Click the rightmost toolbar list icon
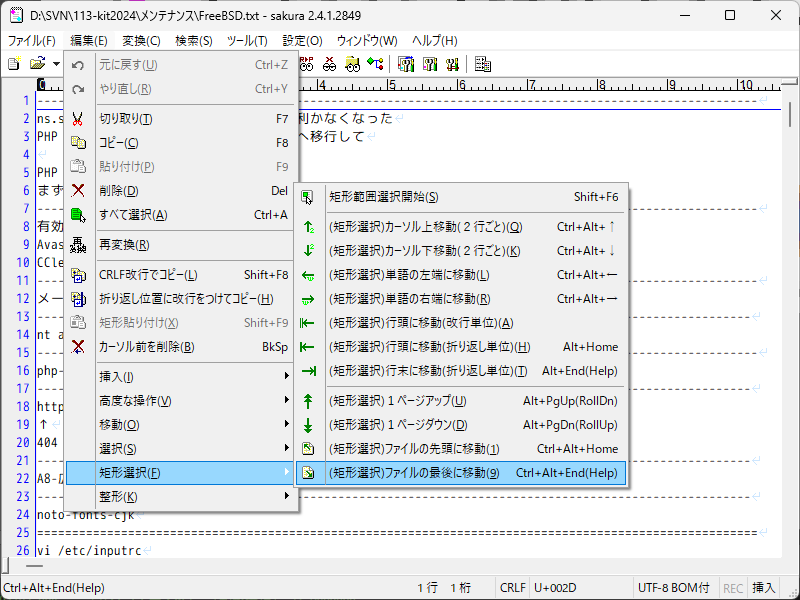 tap(482, 64)
